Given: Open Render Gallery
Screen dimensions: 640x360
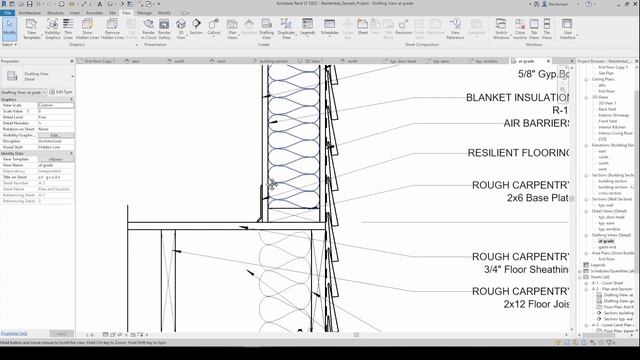Looking at the screenshot, I should (164, 29).
